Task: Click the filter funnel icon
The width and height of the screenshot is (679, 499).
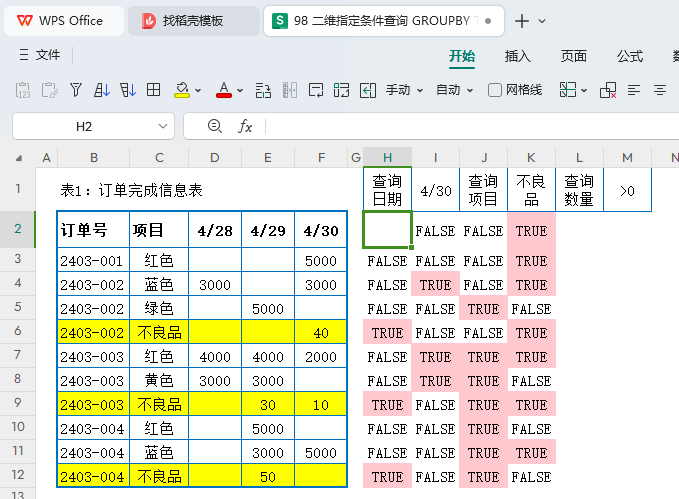Action: pyautogui.click(x=76, y=90)
